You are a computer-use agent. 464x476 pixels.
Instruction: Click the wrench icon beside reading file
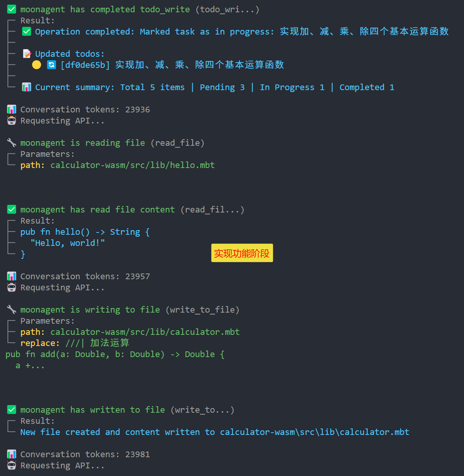coord(12,143)
